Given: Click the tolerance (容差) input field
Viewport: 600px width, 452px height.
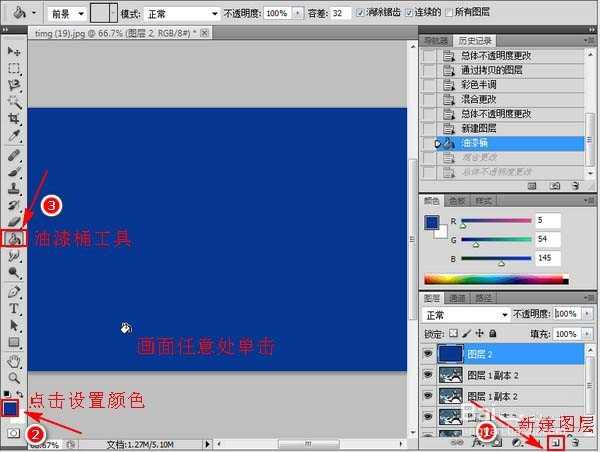Looking at the screenshot, I should [340, 14].
